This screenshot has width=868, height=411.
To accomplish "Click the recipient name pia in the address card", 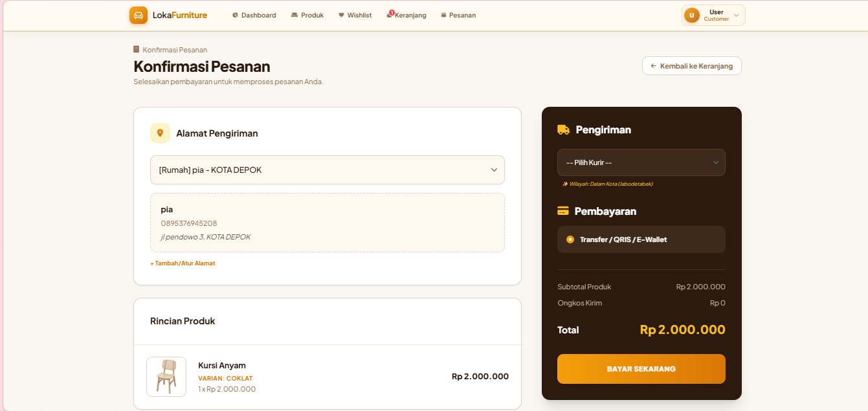I will pyautogui.click(x=167, y=210).
